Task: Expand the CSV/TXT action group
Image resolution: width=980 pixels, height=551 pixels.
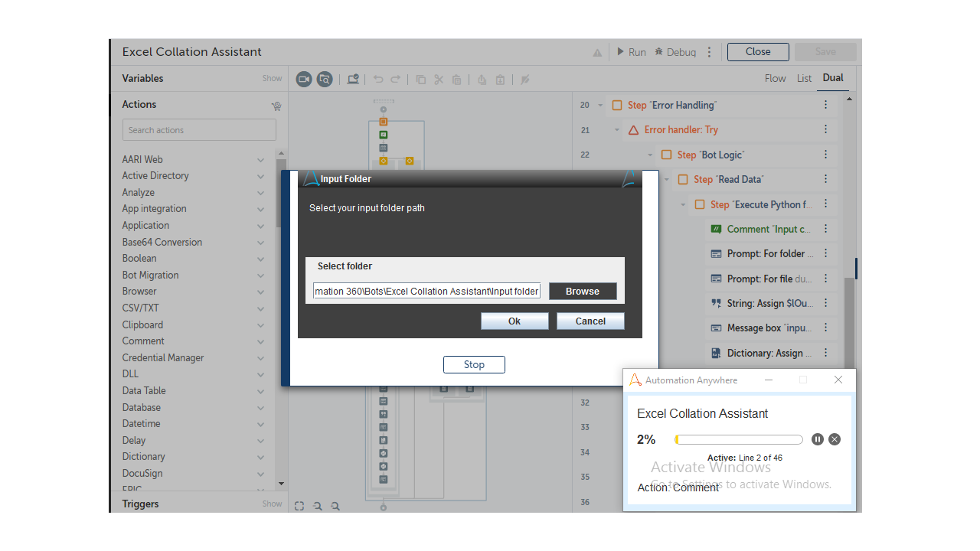Action: click(261, 308)
